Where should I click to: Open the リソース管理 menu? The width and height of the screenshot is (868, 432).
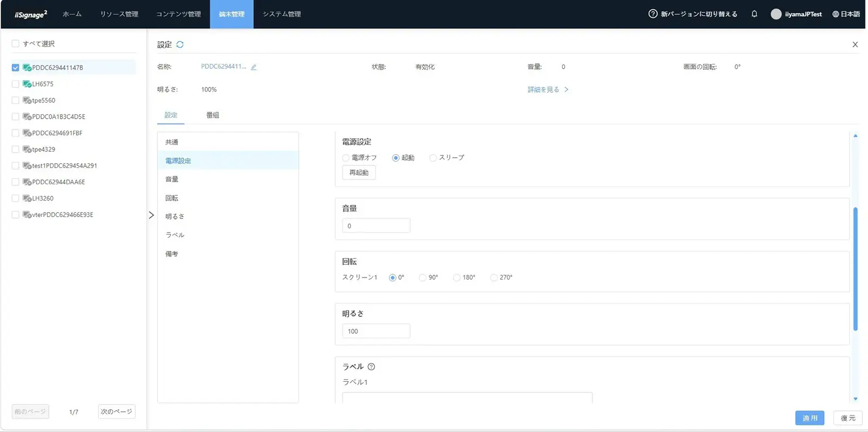119,14
